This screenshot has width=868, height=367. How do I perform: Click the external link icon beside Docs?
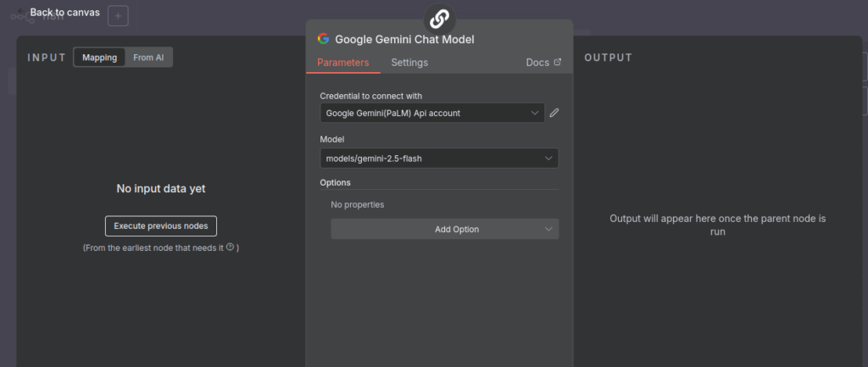click(557, 63)
